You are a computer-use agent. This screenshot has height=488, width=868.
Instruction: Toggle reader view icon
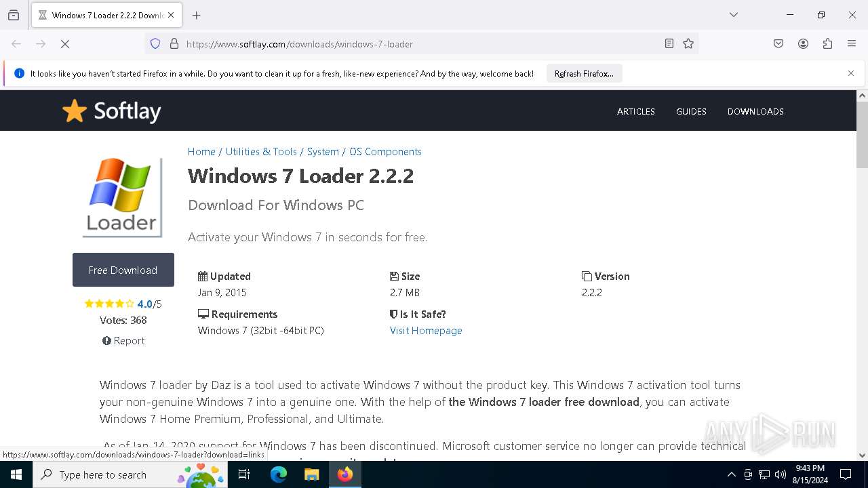point(669,44)
